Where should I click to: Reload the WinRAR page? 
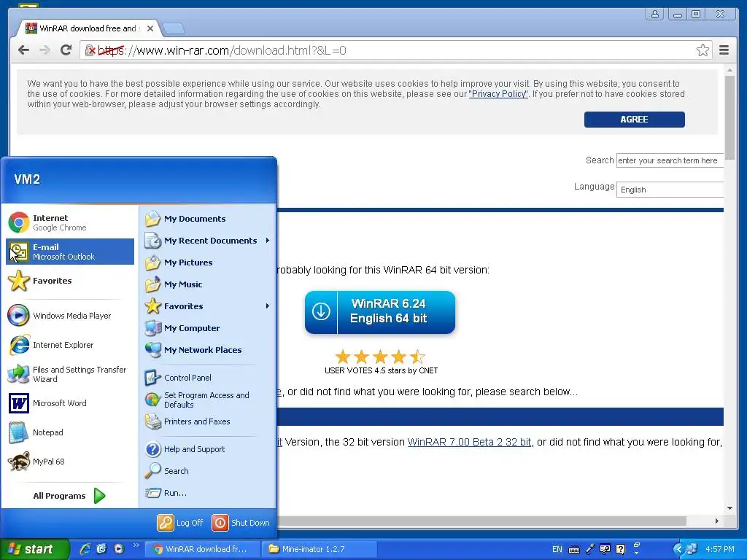pyautogui.click(x=66, y=50)
